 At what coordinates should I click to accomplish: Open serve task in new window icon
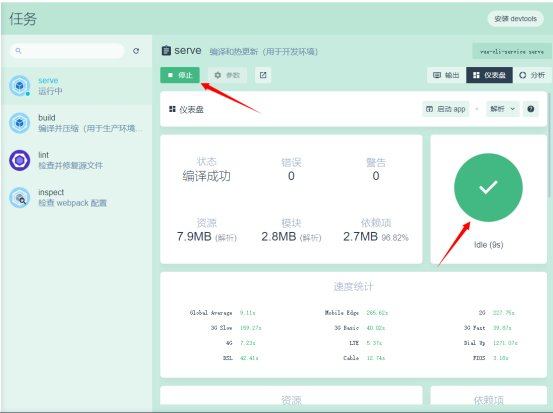pos(263,75)
